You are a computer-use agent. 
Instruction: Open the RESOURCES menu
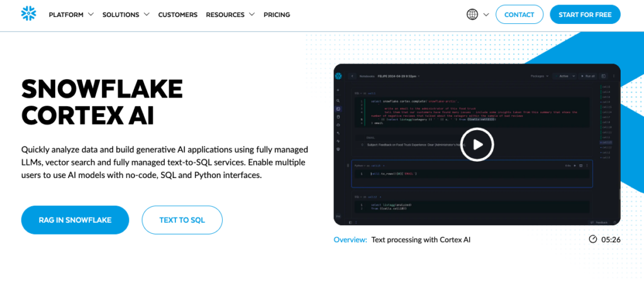point(225,15)
